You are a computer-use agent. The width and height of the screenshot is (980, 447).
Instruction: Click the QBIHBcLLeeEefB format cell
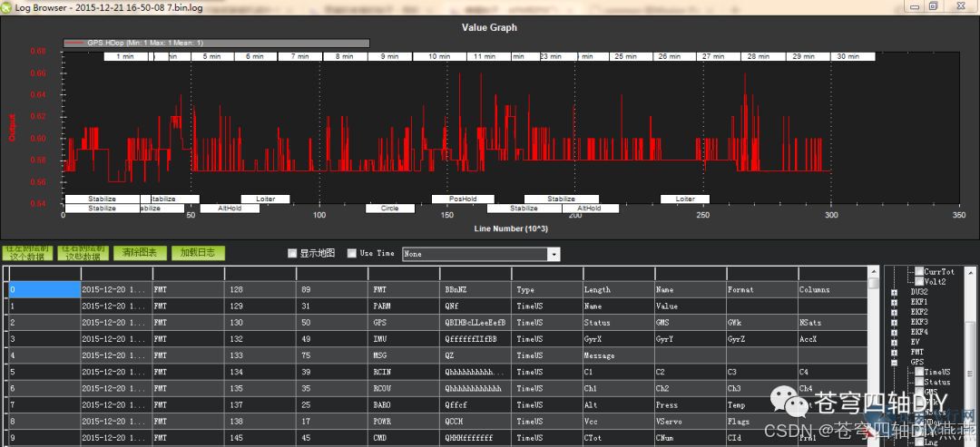475,323
